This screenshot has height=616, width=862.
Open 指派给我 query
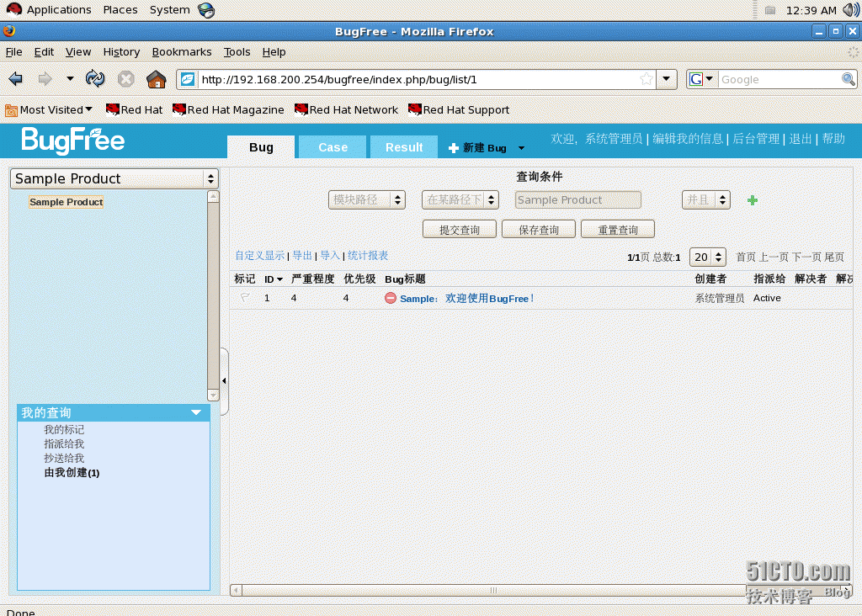[x=64, y=443]
